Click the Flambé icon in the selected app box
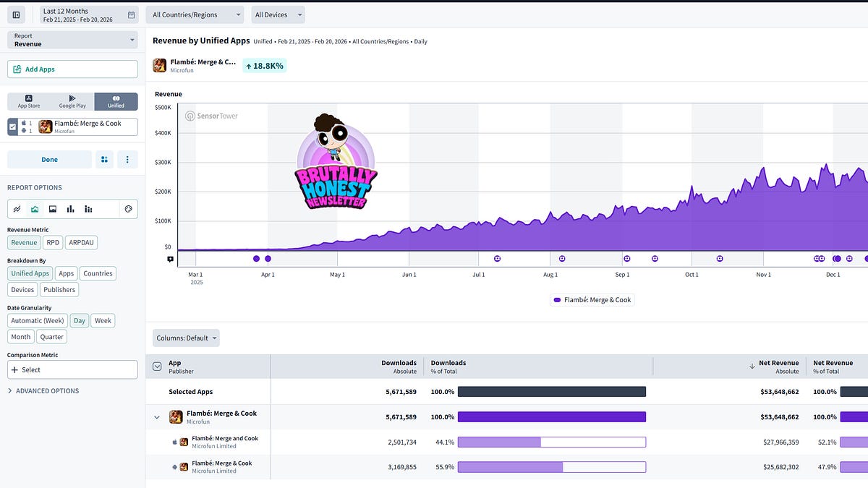Viewport: 868px width, 488px height. [45, 127]
